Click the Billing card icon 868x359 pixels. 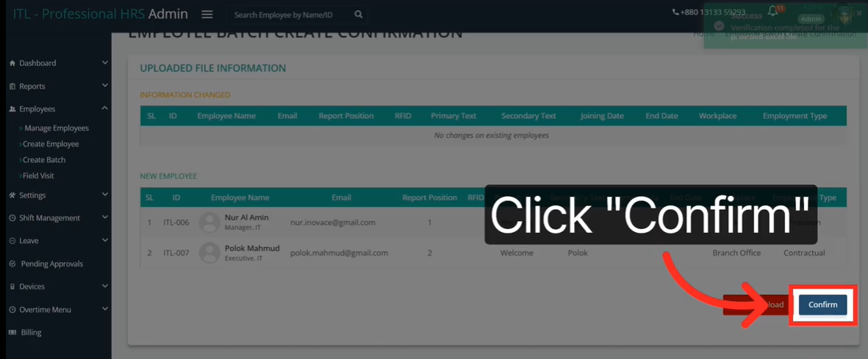coord(12,333)
